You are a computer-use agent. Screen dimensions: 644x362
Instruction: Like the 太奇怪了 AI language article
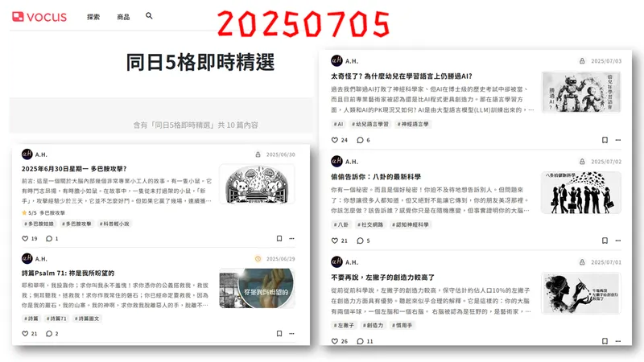(x=335, y=140)
